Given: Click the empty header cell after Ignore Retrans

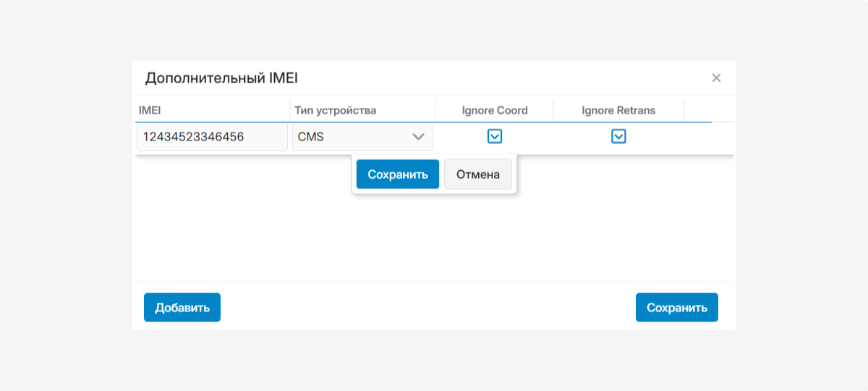Looking at the screenshot, I should point(698,111).
